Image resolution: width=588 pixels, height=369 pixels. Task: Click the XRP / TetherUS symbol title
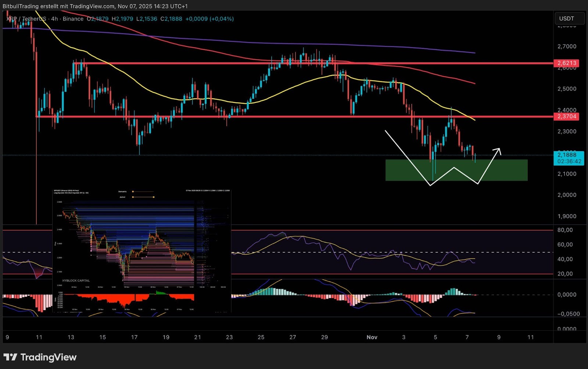point(26,19)
